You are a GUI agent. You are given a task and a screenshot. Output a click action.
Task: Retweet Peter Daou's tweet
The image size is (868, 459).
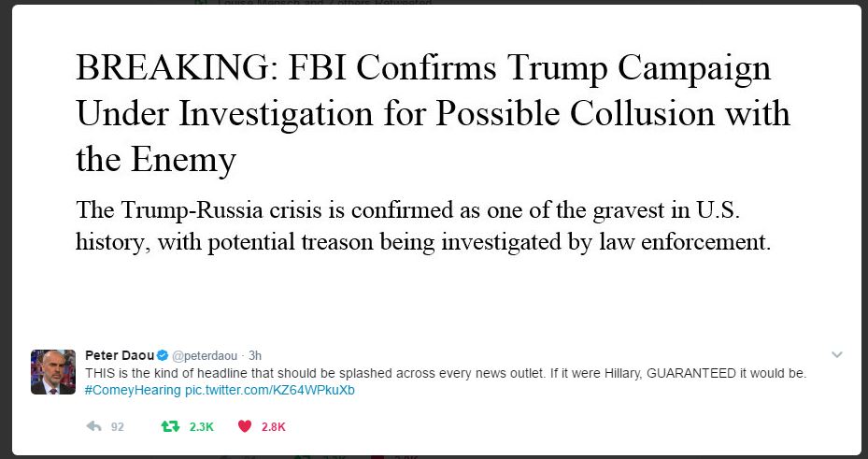click(170, 426)
